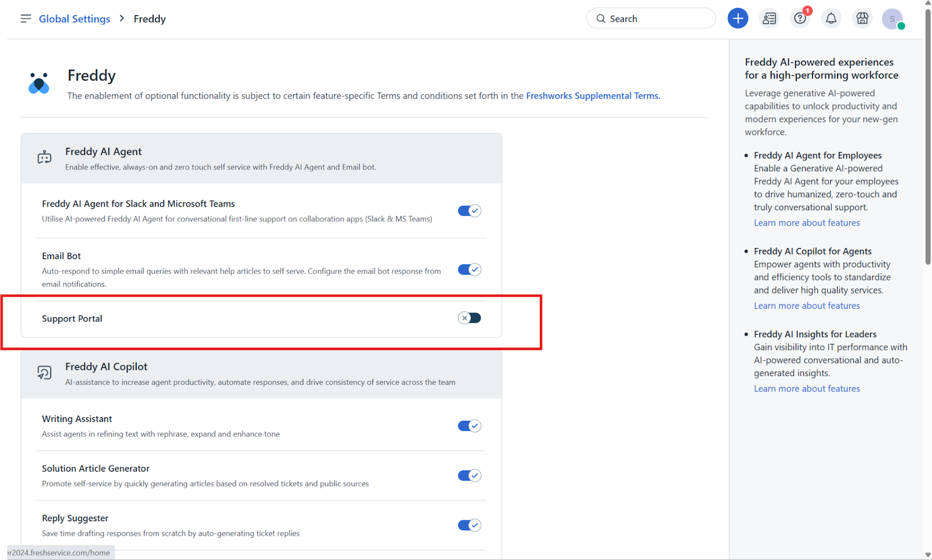Screen dimensions: 932x560
Task: Select the Support Portal label
Action: click(x=72, y=318)
